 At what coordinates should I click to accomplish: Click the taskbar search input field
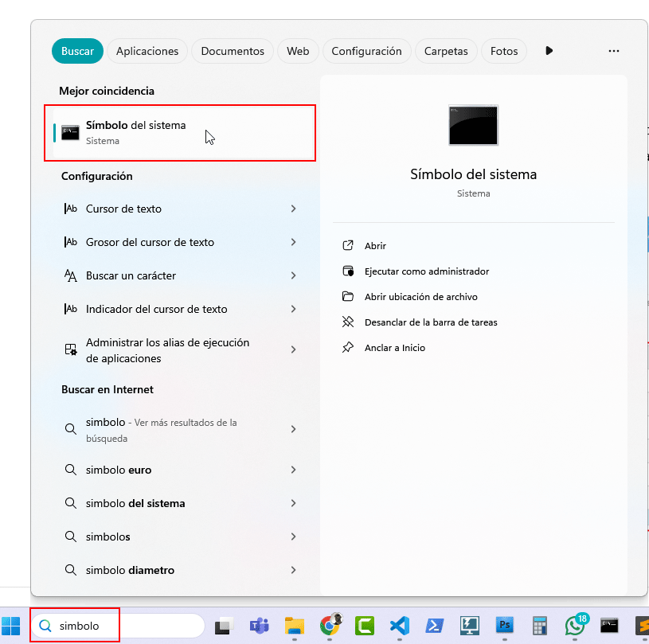click(119, 626)
